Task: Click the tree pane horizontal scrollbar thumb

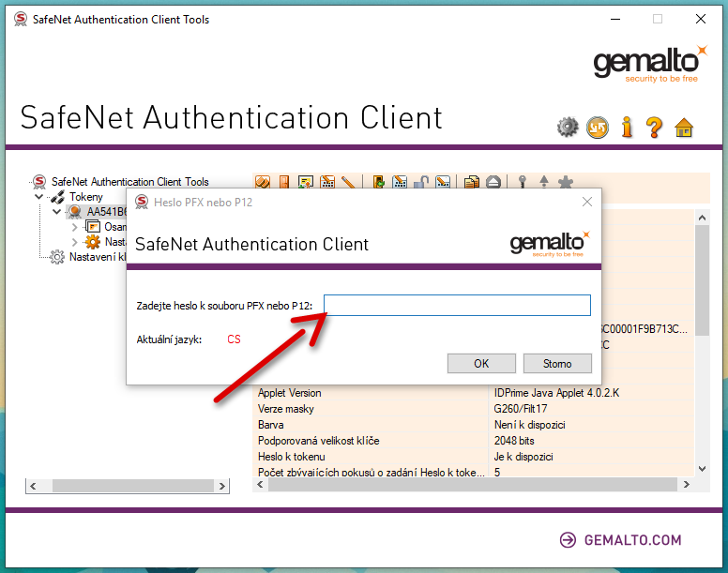Action: click(x=133, y=486)
